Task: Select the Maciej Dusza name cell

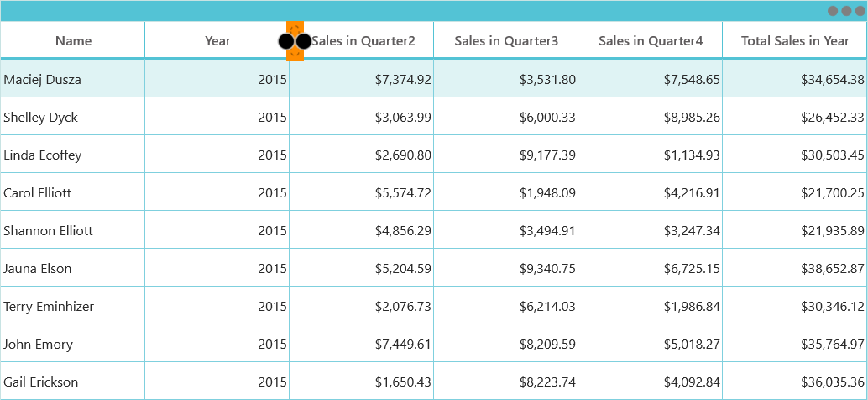Action: [x=73, y=79]
